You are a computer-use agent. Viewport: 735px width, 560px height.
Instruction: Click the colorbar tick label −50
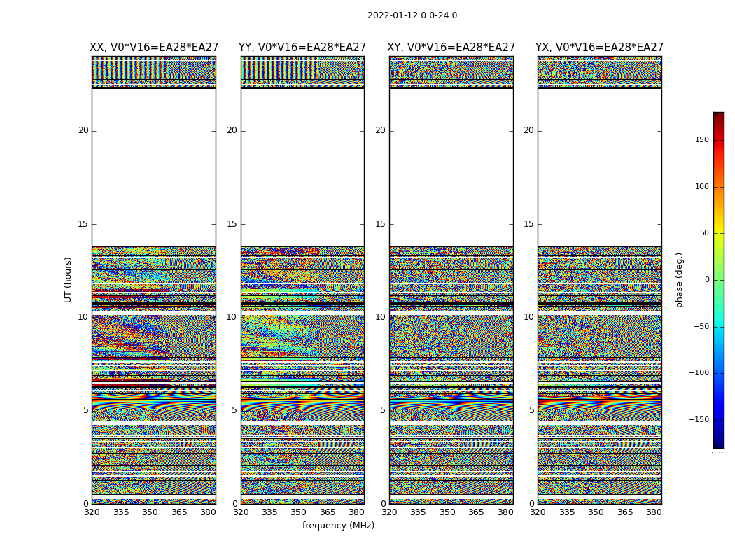coord(701,327)
